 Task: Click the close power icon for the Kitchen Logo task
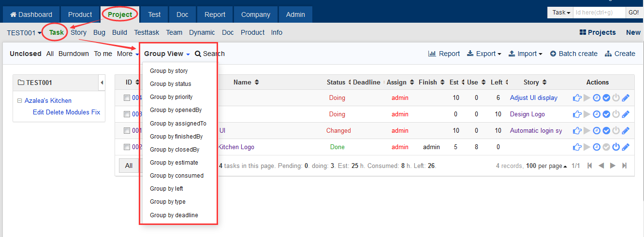(616, 147)
